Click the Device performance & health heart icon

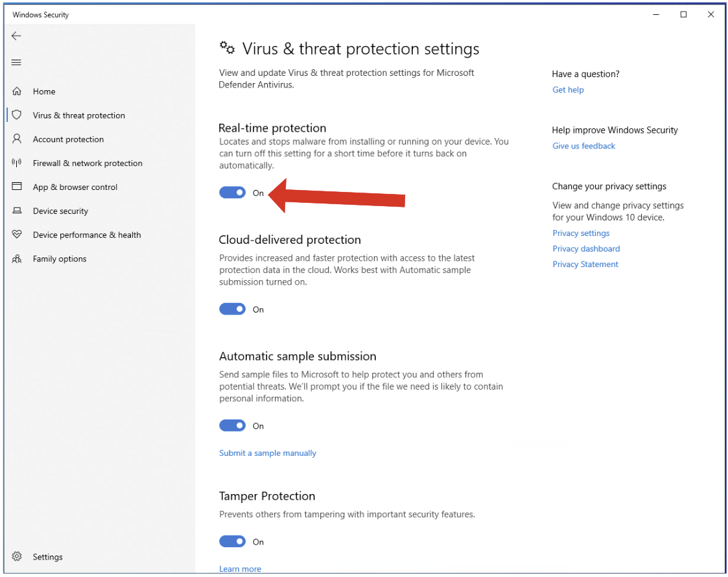[x=17, y=235]
